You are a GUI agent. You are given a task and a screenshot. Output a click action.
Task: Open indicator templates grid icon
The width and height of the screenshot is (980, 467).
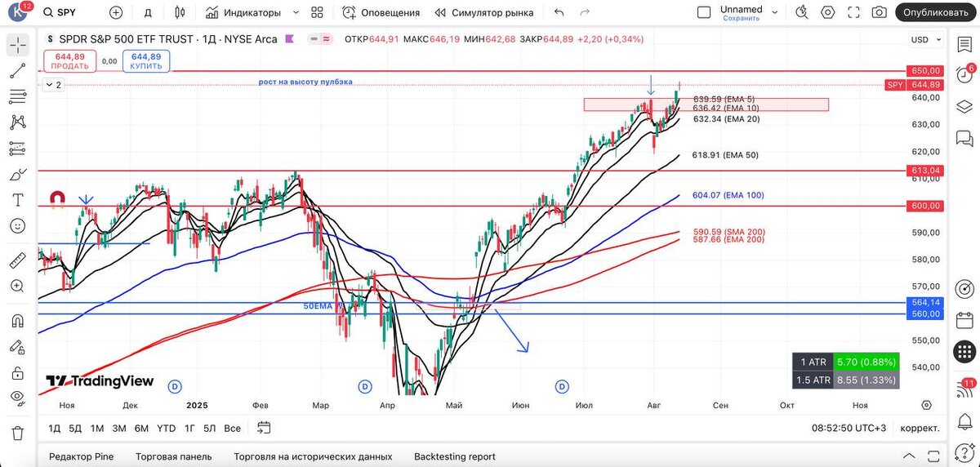tap(318, 12)
